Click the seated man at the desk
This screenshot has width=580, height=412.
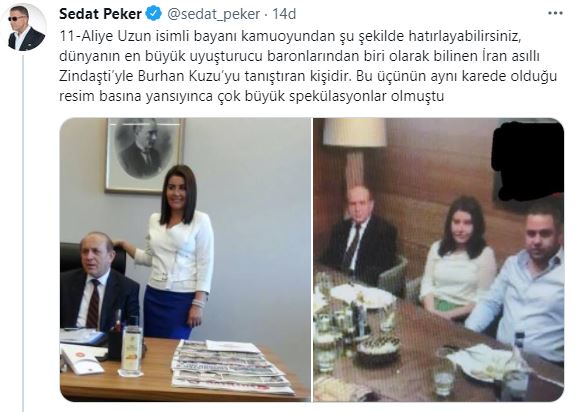(x=98, y=281)
